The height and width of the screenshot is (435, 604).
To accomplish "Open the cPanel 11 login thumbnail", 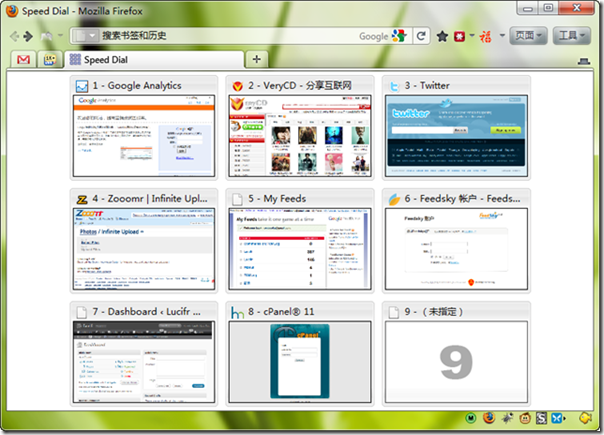I will (300, 362).
